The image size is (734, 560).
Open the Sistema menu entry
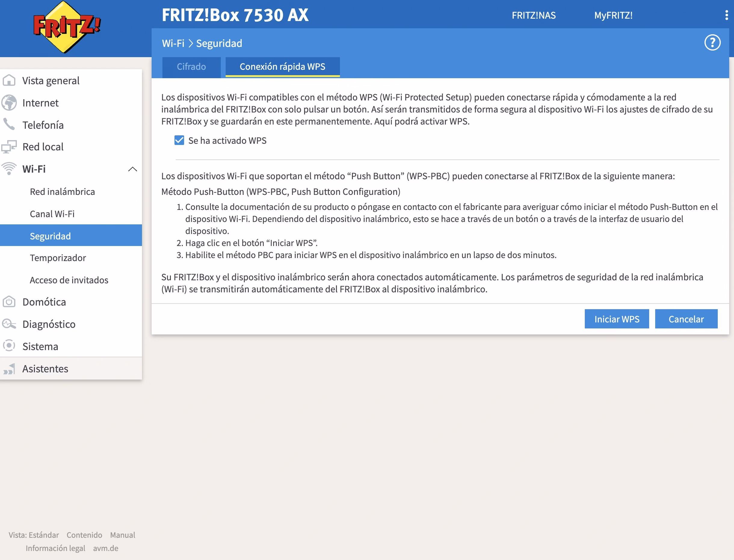pos(40,346)
